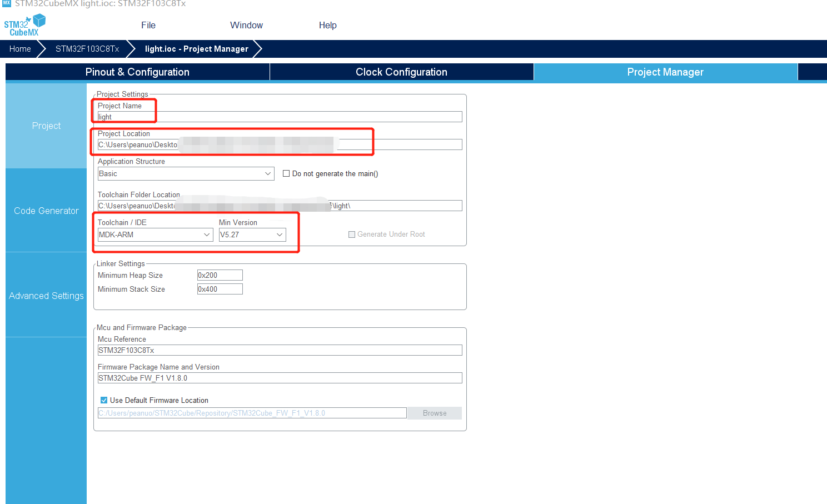Click the Application Structure label
Viewport: 827px width, 504px height.
(x=131, y=161)
